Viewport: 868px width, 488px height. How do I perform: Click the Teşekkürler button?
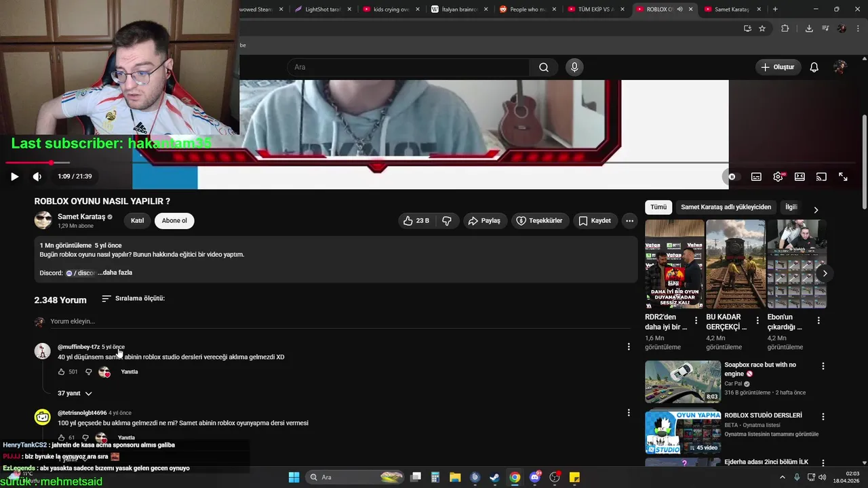[x=540, y=220]
